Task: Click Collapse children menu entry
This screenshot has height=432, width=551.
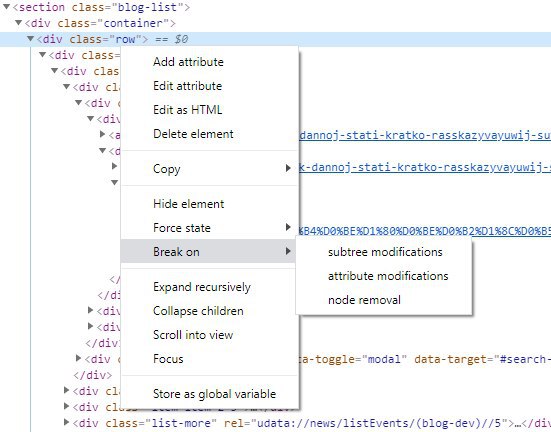Action: pyautogui.click(x=209, y=311)
